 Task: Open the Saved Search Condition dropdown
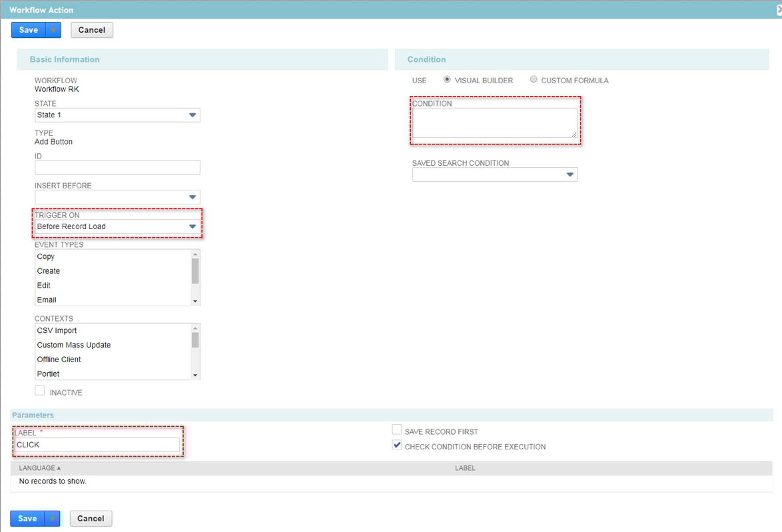click(x=570, y=174)
